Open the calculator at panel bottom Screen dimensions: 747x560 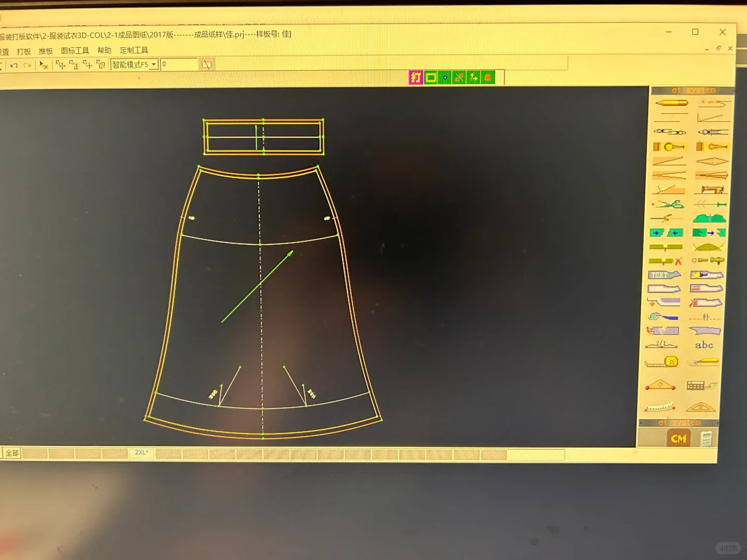[706, 439]
